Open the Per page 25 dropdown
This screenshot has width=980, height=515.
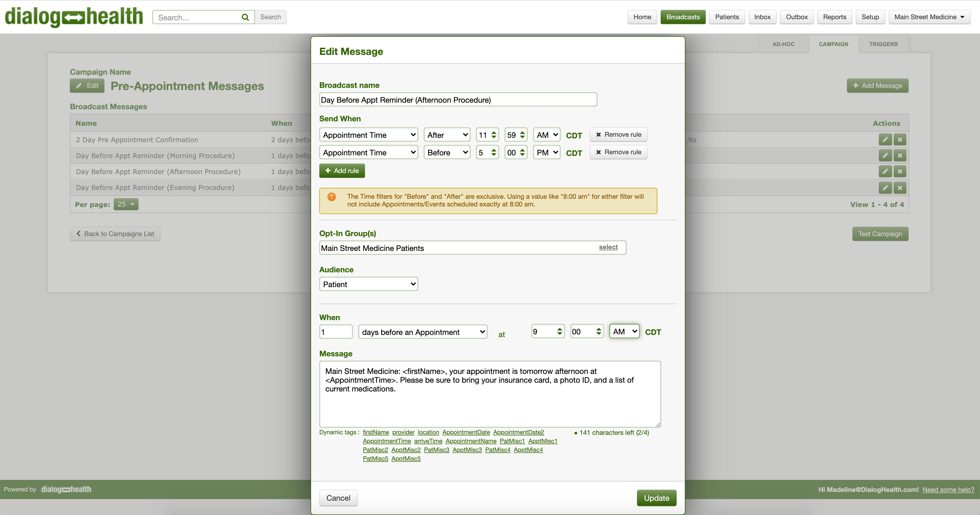(x=126, y=204)
